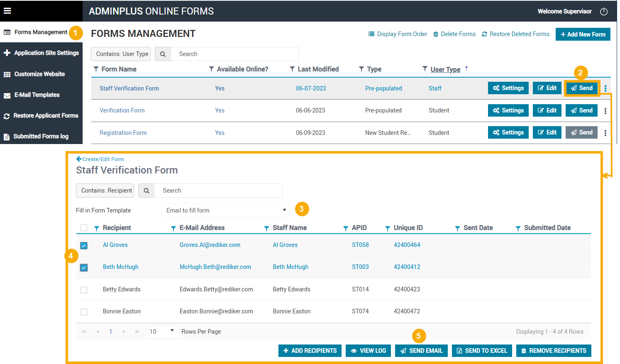Click Edit for Staff Verification Form
This screenshot has width=620, height=364.
(547, 88)
